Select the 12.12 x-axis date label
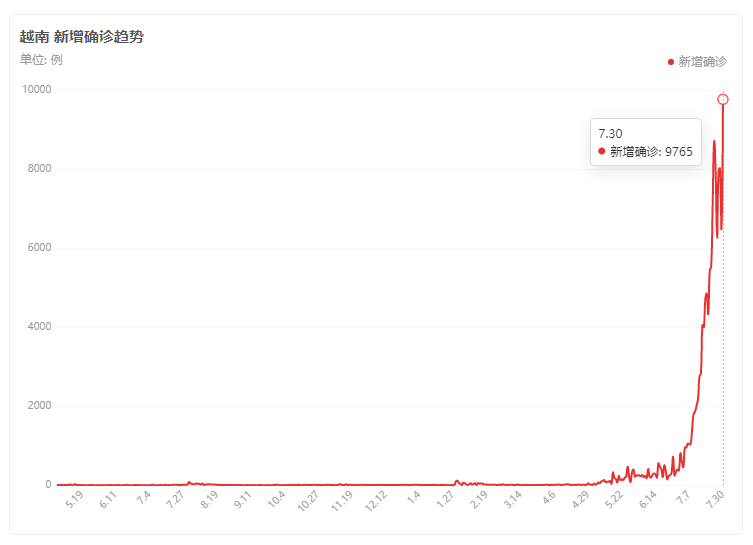753x545 pixels. (x=376, y=501)
